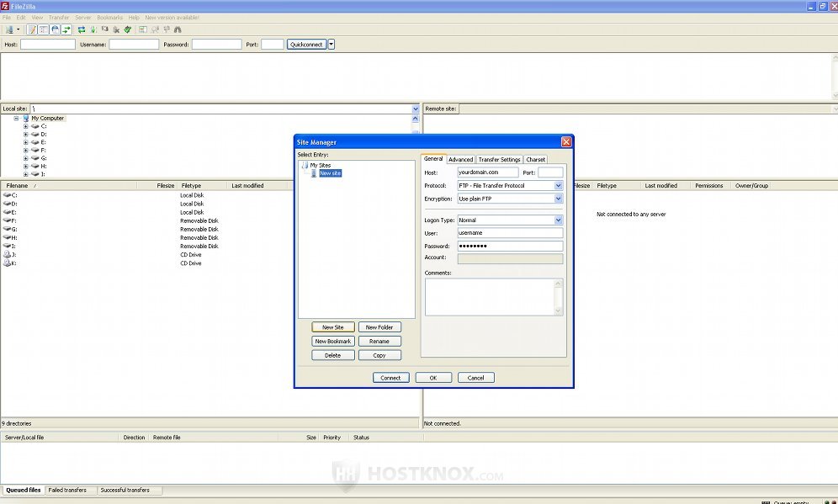Open the Encryption dropdown

(558, 199)
